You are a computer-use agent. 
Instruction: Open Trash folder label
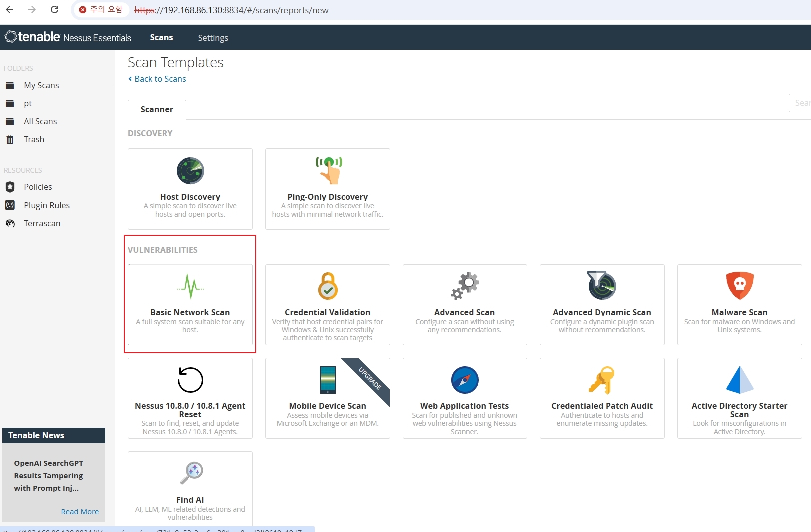[34, 139]
